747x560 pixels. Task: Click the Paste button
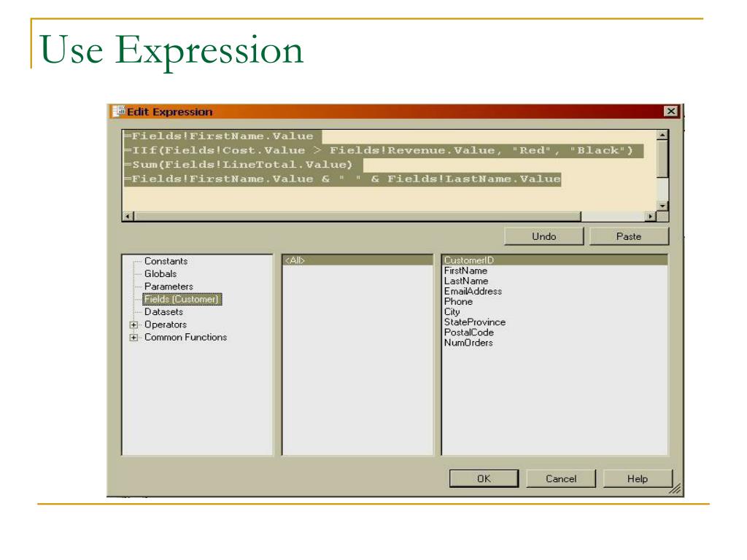pos(629,236)
